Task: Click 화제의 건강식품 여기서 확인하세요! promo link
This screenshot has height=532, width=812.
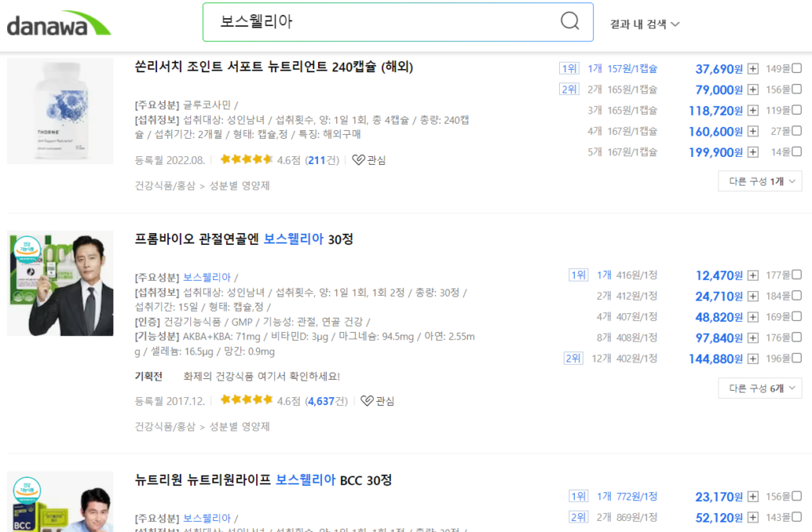Action: pos(262,376)
